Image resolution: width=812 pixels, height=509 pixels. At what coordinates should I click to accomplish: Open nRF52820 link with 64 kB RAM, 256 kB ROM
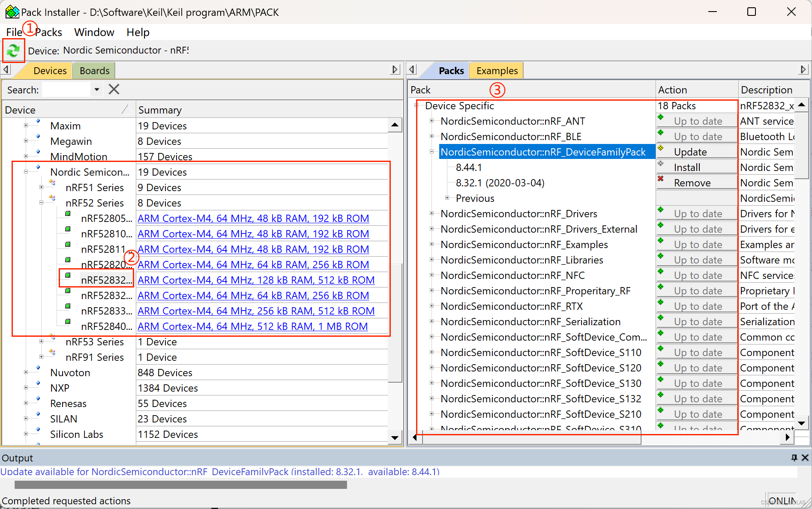253,265
